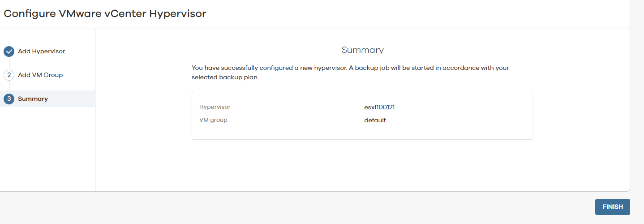644x224 pixels.
Task: Click the step 2 number circle
Action: point(9,75)
